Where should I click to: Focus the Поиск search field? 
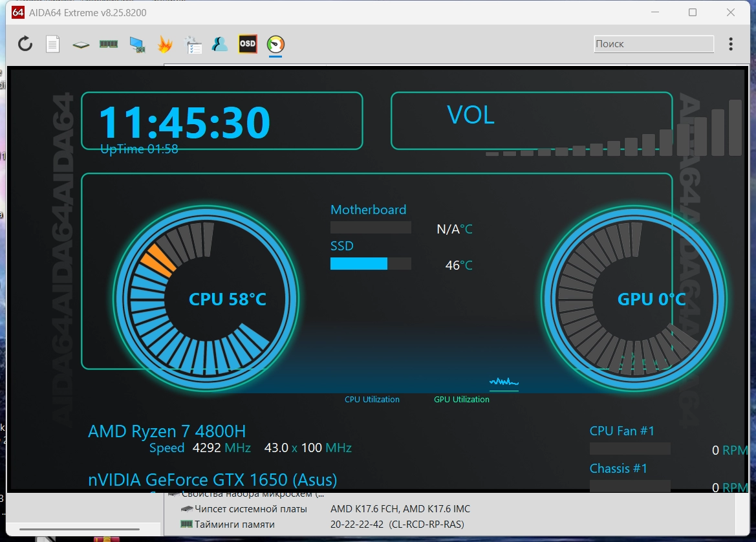(x=654, y=44)
